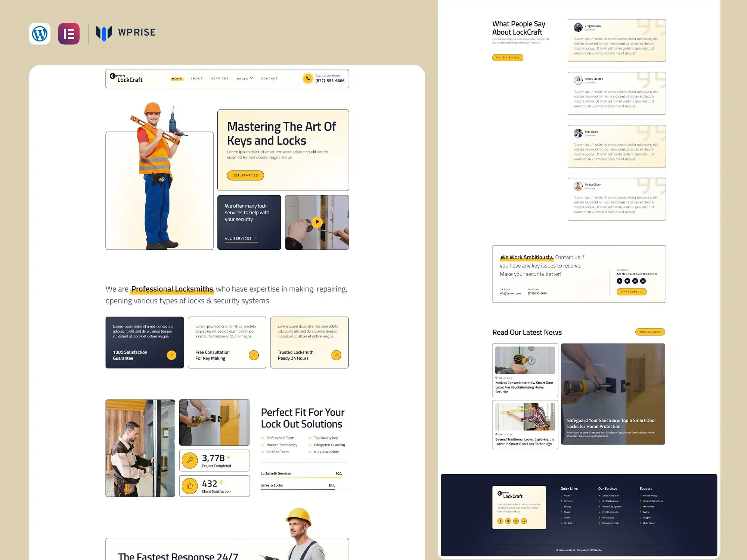The image size is (747, 560).
Task: Toggle the 24/7 Availability checkmark
Action: [310, 452]
